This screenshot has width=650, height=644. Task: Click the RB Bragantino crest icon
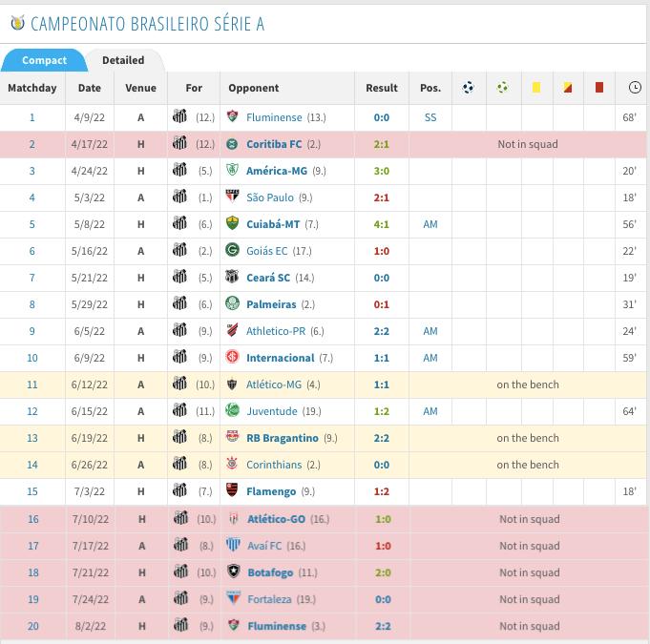(x=232, y=437)
